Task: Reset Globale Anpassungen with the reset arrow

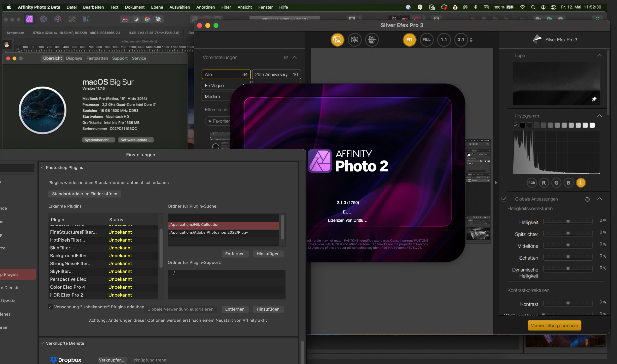Action: 587,199
